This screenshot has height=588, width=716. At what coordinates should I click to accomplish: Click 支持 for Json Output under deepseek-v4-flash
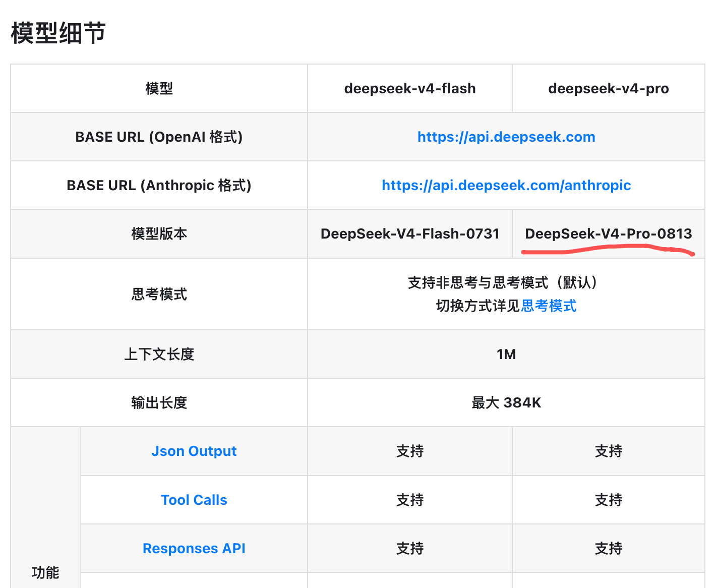tap(410, 451)
